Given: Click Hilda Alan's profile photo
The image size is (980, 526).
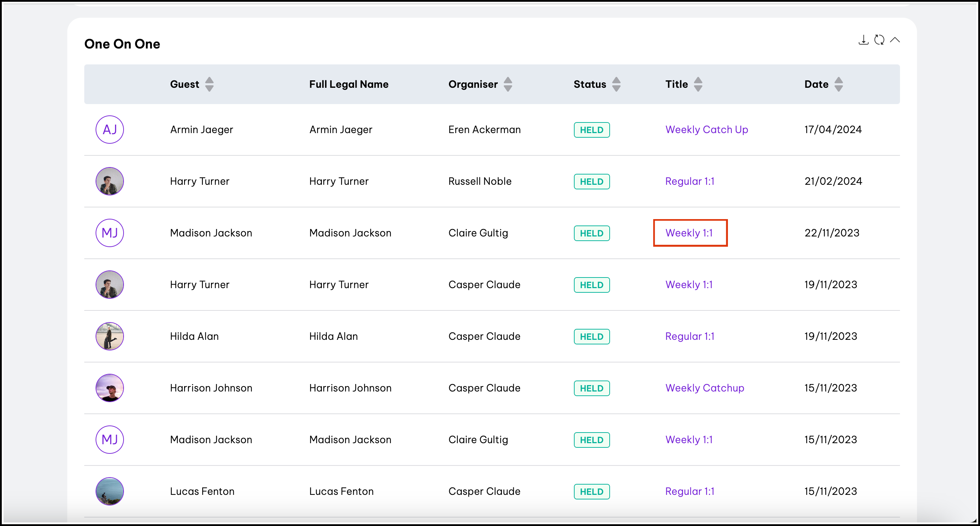Looking at the screenshot, I should [x=109, y=336].
